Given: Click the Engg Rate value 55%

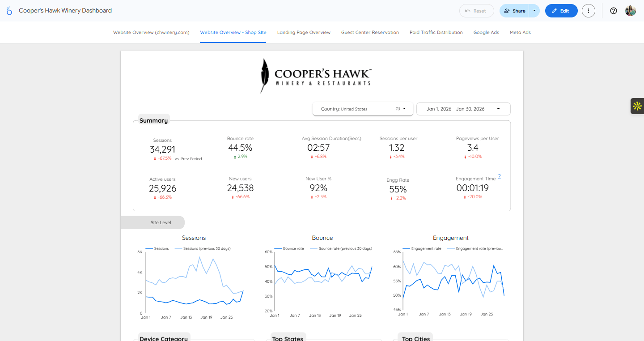Looking at the screenshot, I should 398,189.
